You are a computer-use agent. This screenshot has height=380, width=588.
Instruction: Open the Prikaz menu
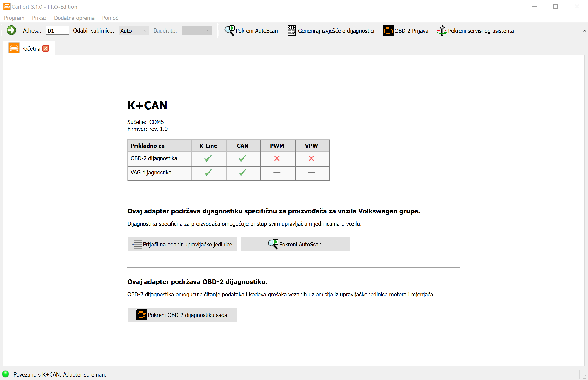(39, 18)
